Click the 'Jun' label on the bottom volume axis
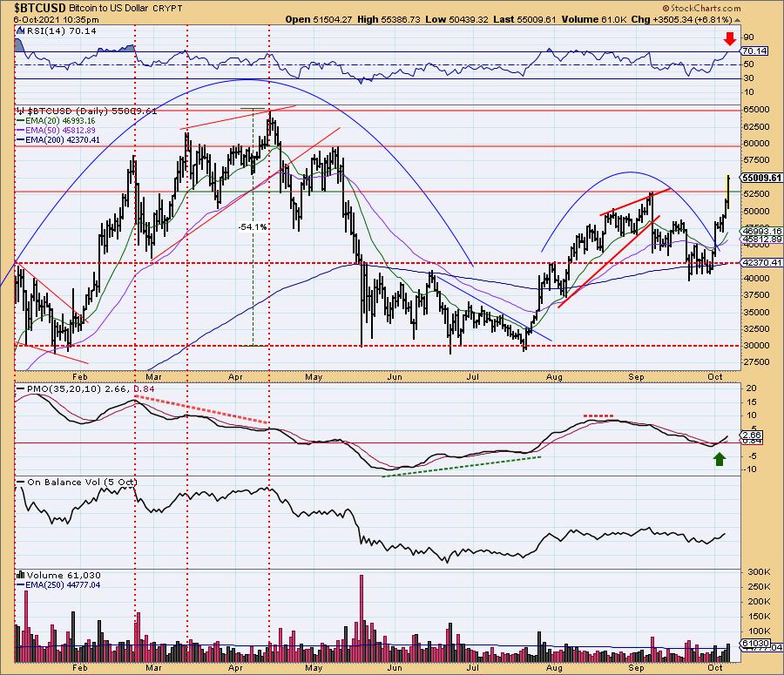Image resolution: width=784 pixels, height=675 pixels. pyautogui.click(x=395, y=667)
